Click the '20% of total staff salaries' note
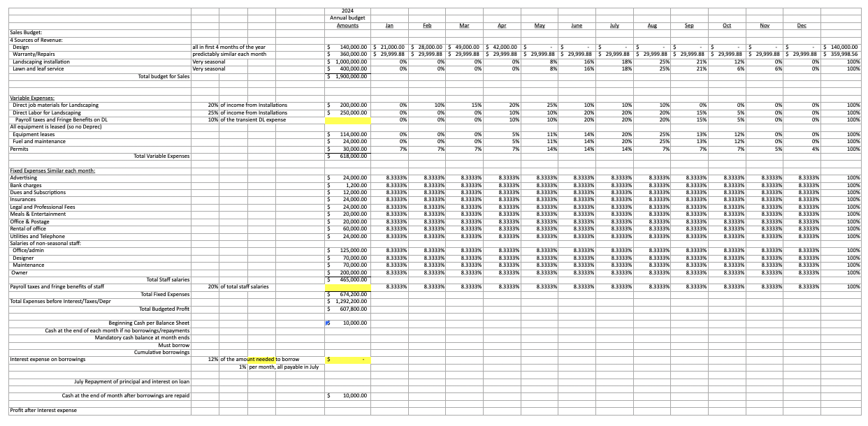 (238, 287)
